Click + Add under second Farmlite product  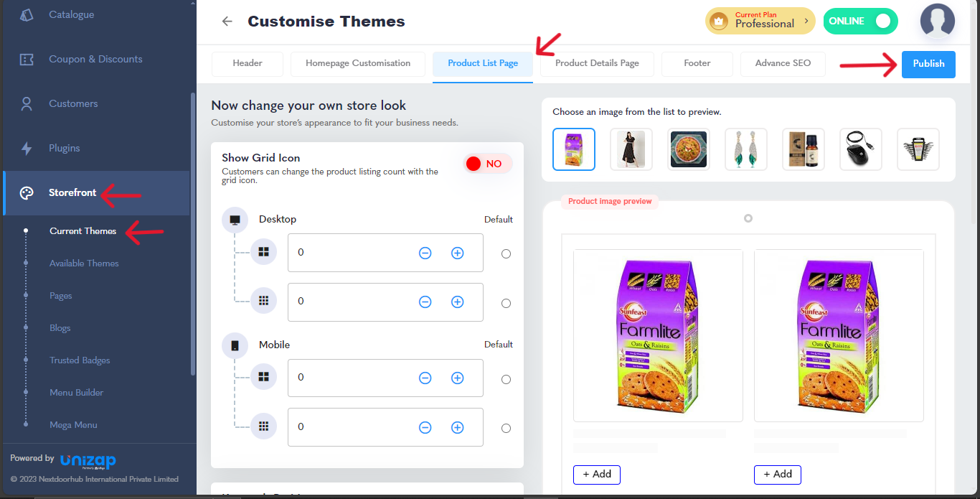click(778, 474)
